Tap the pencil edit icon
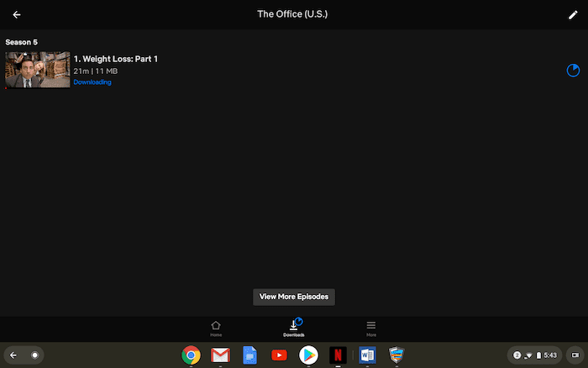The width and height of the screenshot is (588, 368). point(573,14)
